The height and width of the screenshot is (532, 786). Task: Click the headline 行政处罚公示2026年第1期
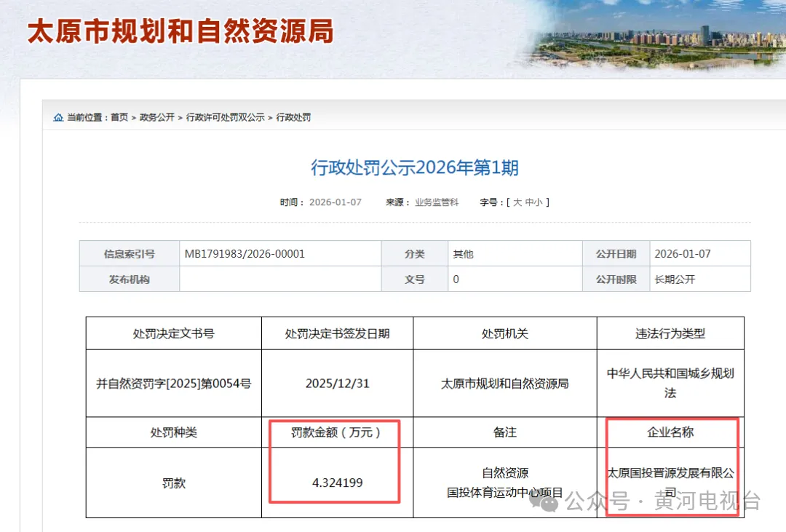(x=415, y=167)
